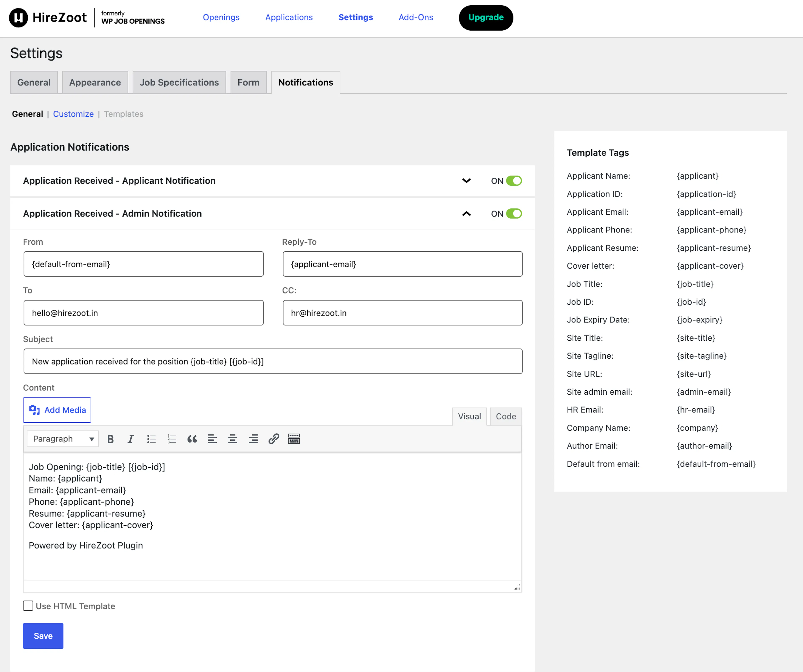Apply blockquote formatting
The image size is (803, 672).
[x=192, y=439]
